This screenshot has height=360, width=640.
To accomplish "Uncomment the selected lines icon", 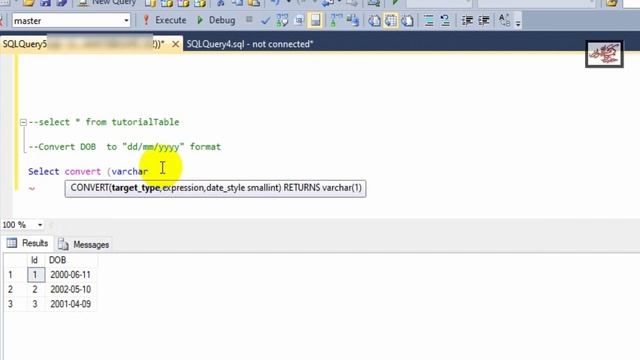I will 445,20.
